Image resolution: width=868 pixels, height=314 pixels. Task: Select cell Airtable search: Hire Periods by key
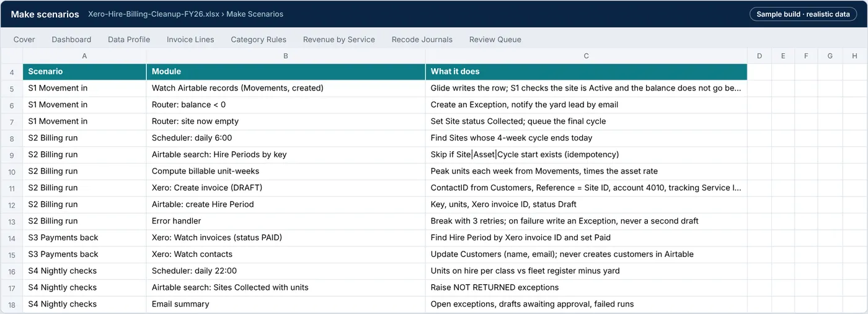[x=286, y=155]
